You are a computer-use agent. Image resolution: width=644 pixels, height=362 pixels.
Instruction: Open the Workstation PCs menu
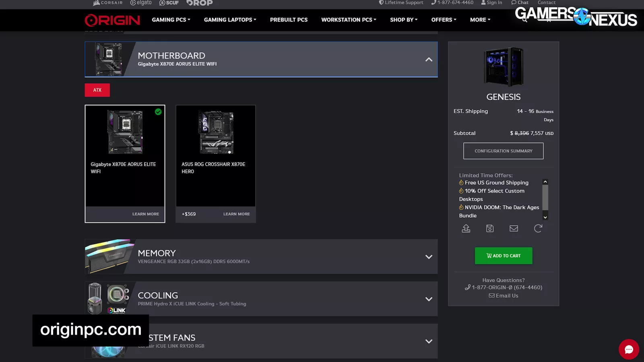pos(349,20)
